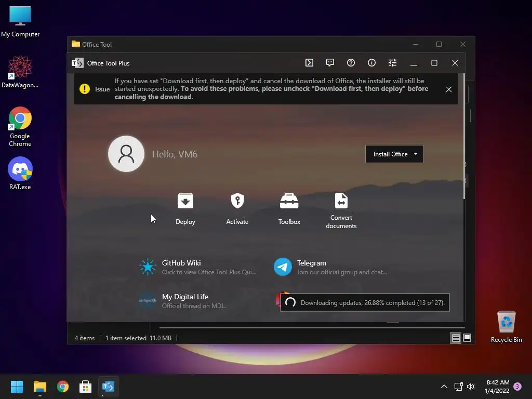
Task: Click '1 item selected 11.0 MB' status text
Action: [x=138, y=338]
